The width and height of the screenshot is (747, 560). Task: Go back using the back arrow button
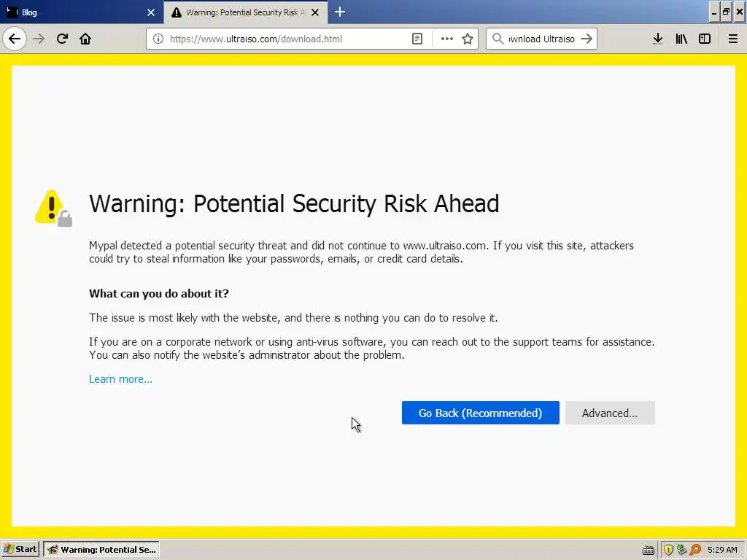[x=15, y=39]
